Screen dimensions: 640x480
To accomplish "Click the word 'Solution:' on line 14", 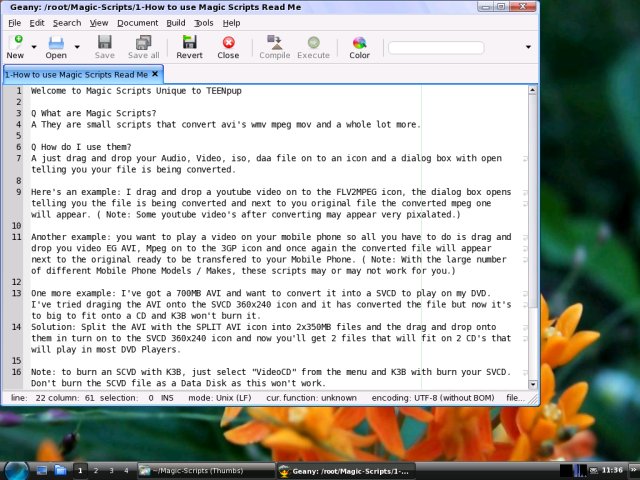I will [x=53, y=327].
